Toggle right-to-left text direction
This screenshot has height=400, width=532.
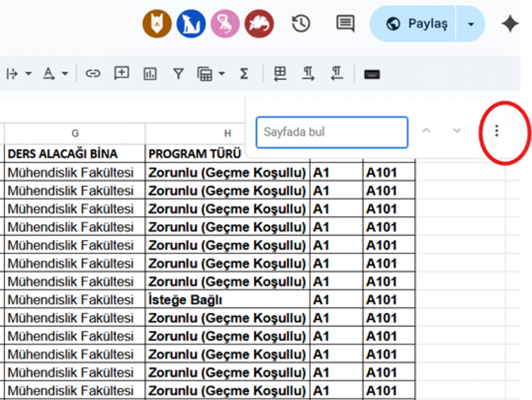337,74
